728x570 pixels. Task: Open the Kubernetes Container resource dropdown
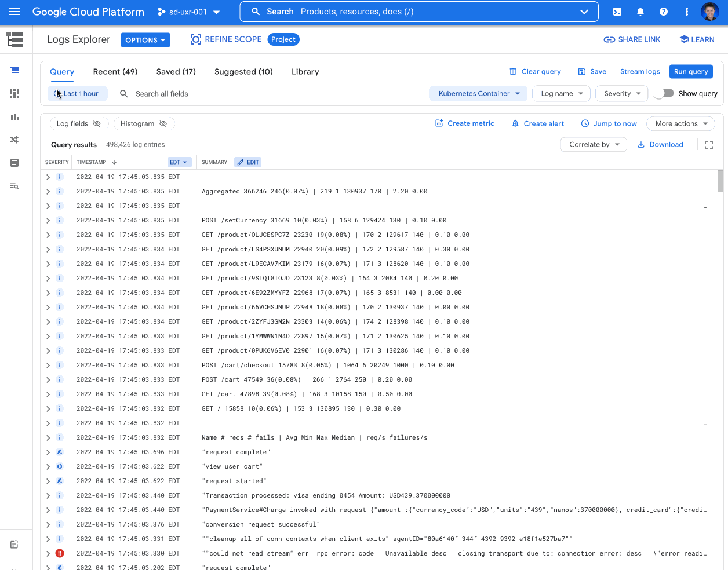pyautogui.click(x=478, y=93)
